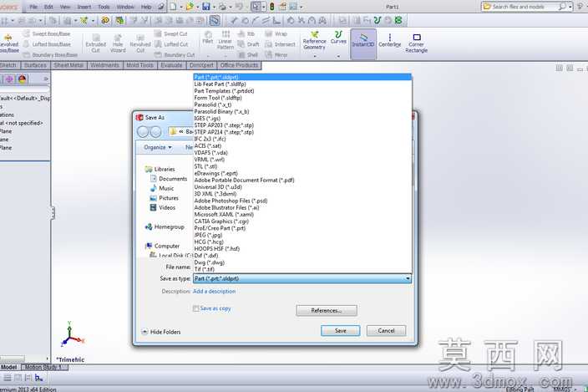Switch to the Surfaces tab

[x=35, y=65]
